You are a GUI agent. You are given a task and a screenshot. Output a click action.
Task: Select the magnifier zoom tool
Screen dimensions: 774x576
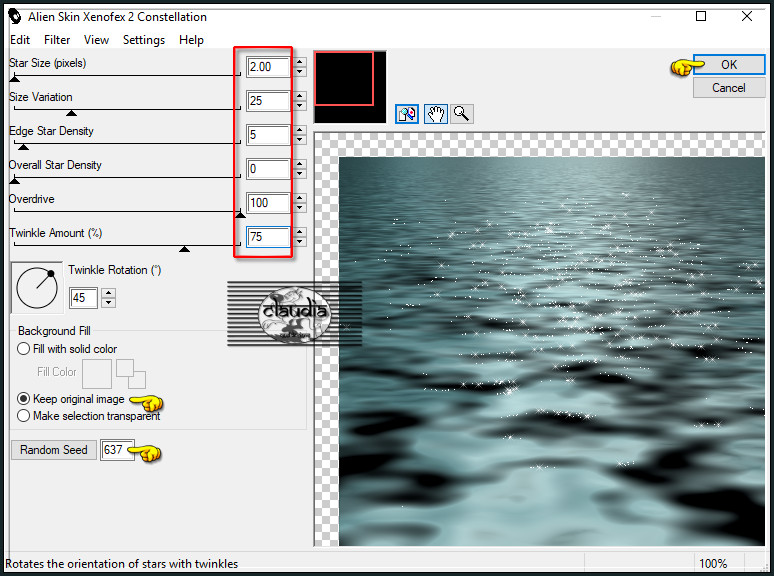pyautogui.click(x=462, y=114)
